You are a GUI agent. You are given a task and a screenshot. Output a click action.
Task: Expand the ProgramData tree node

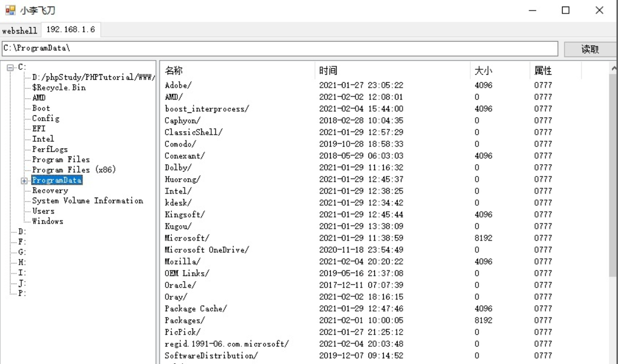[x=23, y=180]
